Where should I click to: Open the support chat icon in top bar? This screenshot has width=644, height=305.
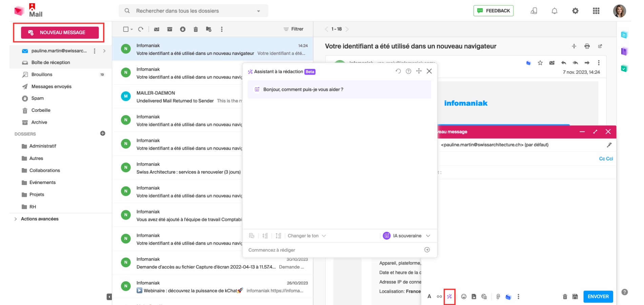[x=534, y=11]
